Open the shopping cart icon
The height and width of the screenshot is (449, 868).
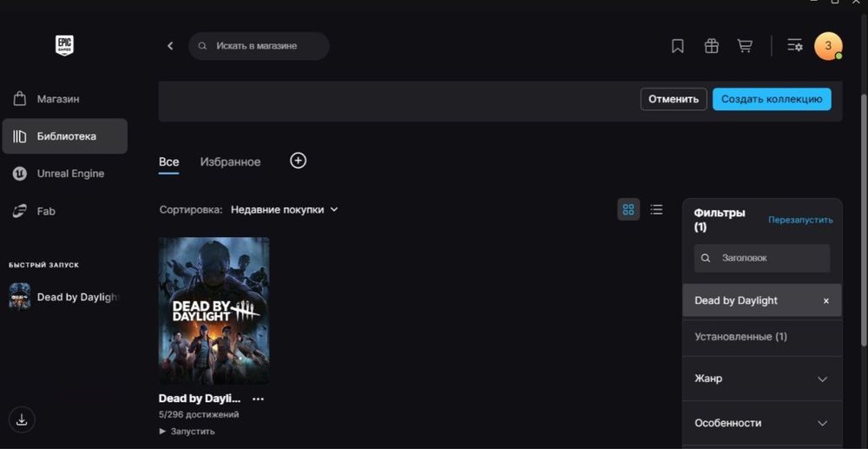[745, 46]
